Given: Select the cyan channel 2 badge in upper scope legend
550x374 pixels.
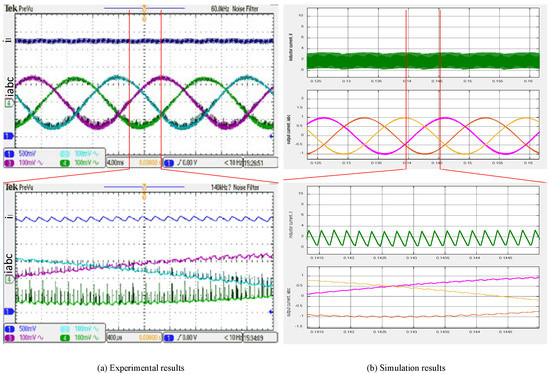Looking at the screenshot, I should pos(65,154).
